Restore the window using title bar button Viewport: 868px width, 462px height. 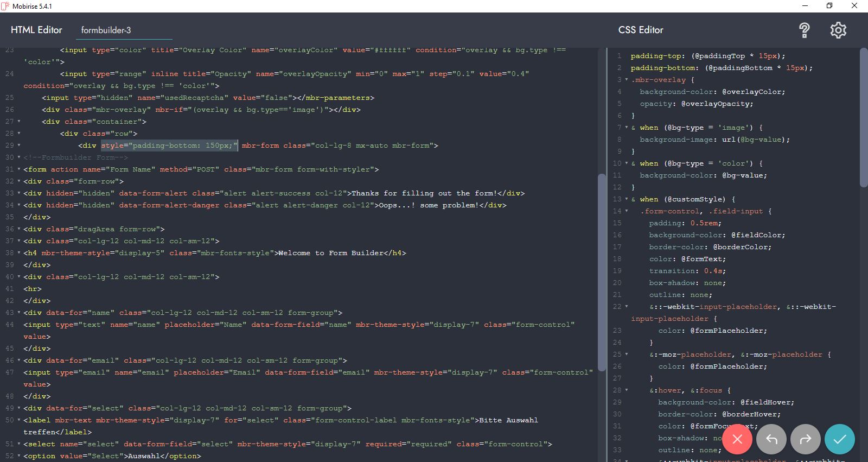pyautogui.click(x=829, y=6)
